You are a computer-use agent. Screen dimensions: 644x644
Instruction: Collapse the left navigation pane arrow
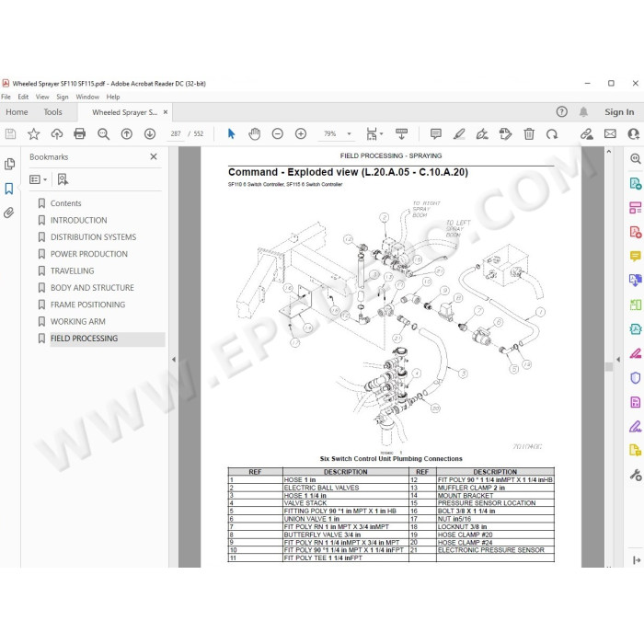174,360
